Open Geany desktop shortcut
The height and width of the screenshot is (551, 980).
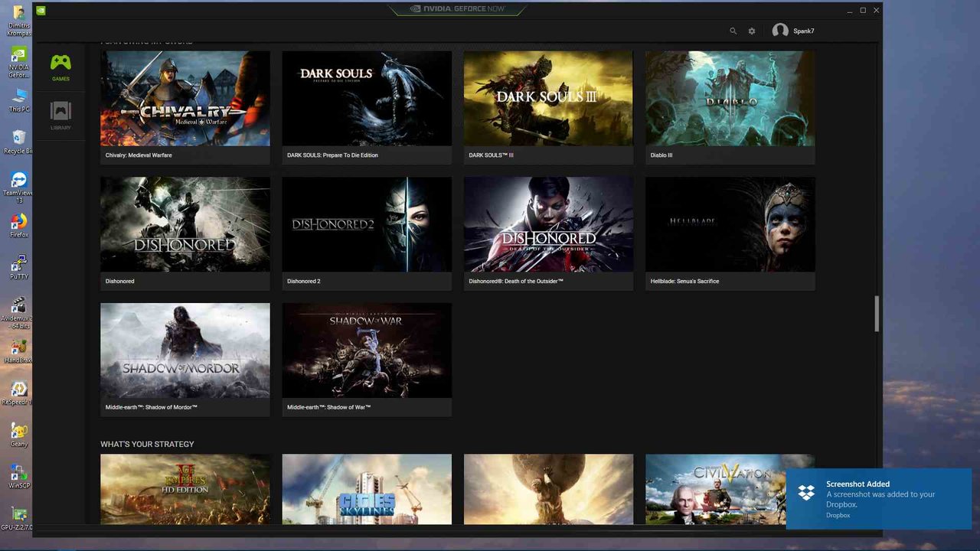point(18,435)
